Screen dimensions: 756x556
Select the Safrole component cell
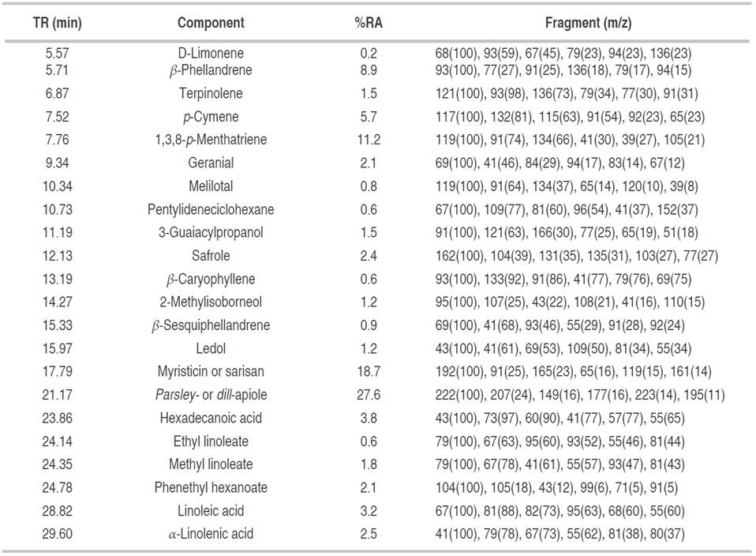(x=211, y=256)
